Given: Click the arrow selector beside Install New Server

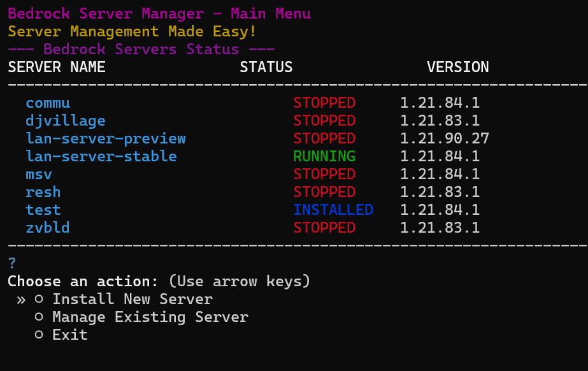Looking at the screenshot, I should [22, 299].
